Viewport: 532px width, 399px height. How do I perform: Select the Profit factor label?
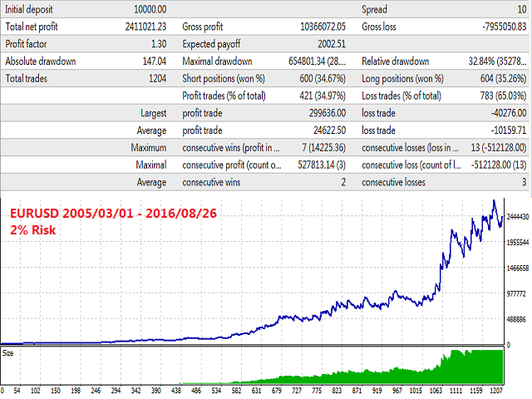pyautogui.click(x=26, y=44)
